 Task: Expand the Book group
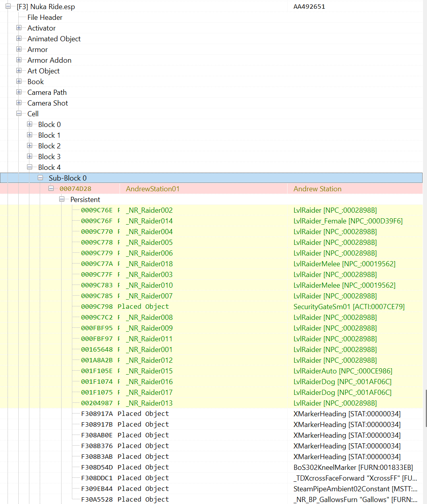pyautogui.click(x=19, y=81)
